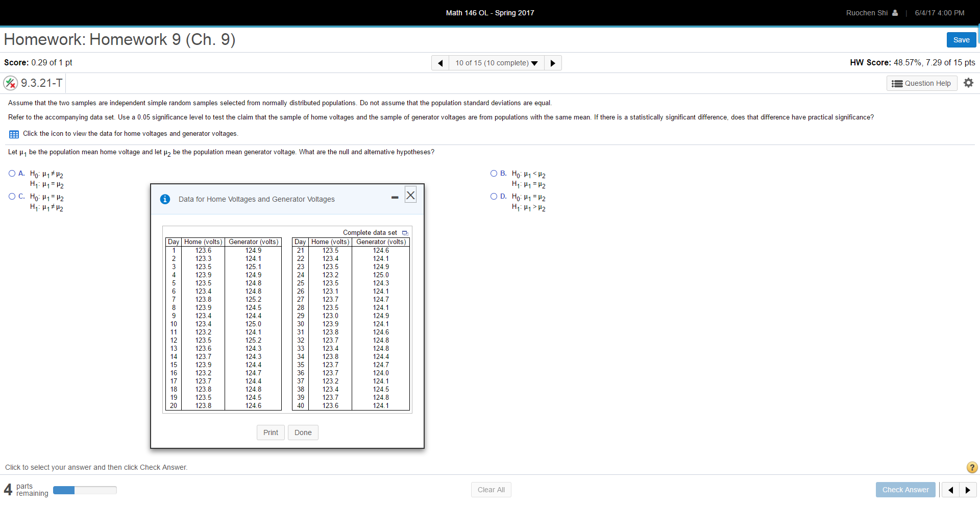The height and width of the screenshot is (505, 980).
Task: Minimize the data dialog
Action: click(395, 197)
